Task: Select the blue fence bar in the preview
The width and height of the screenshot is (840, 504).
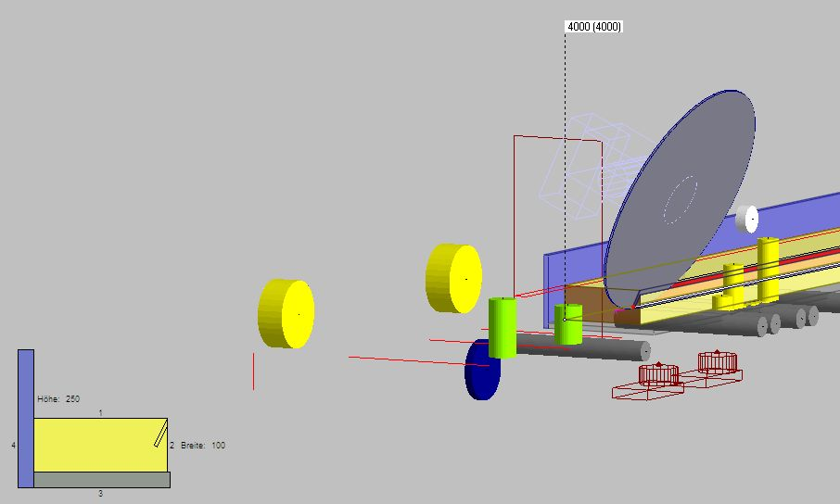Action: coord(26,419)
